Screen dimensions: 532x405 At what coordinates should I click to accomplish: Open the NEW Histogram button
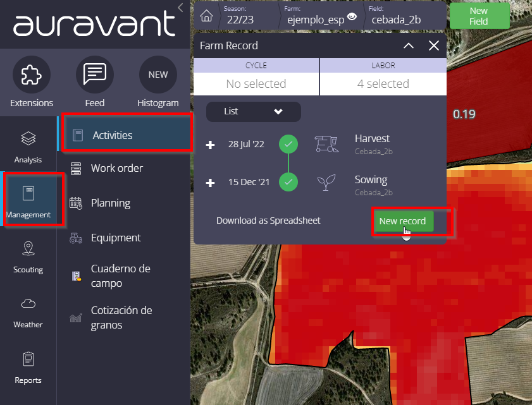[158, 75]
